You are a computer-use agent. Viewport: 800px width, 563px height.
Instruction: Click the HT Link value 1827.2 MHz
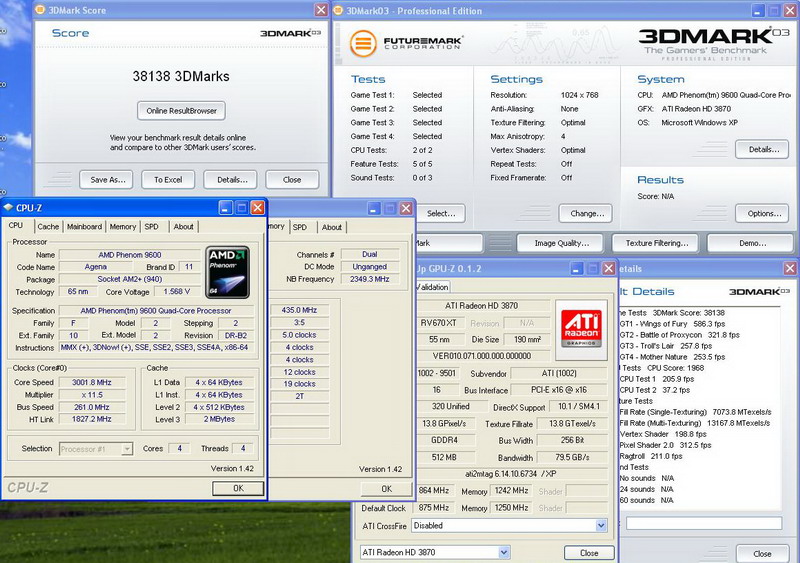click(x=92, y=419)
